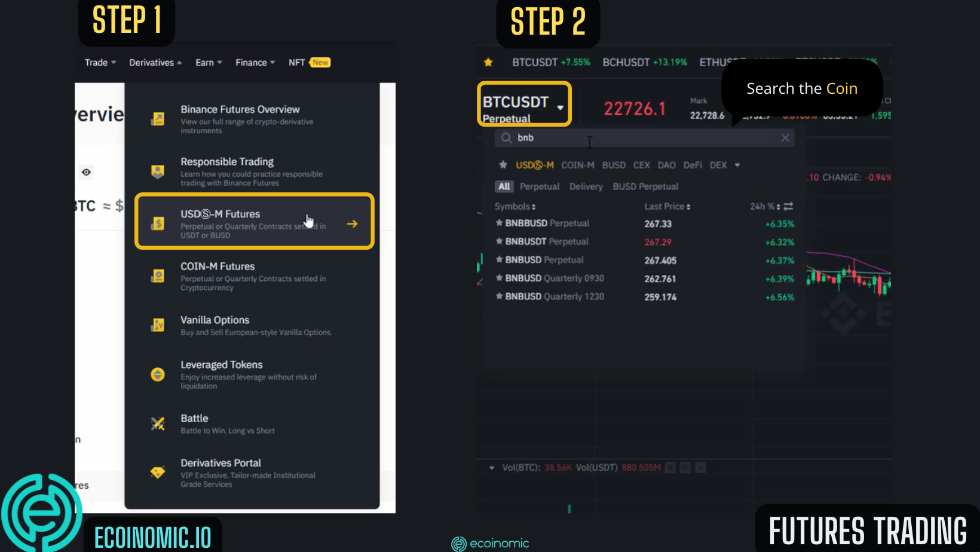This screenshot has height=552, width=980.
Task: Open Responsible Trading entry
Action: (x=252, y=171)
